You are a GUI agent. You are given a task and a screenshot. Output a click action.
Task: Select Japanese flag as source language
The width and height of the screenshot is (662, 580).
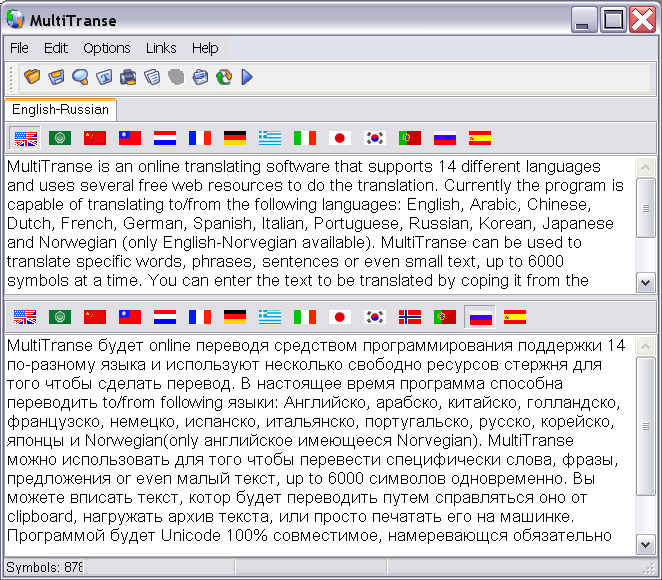(340, 138)
